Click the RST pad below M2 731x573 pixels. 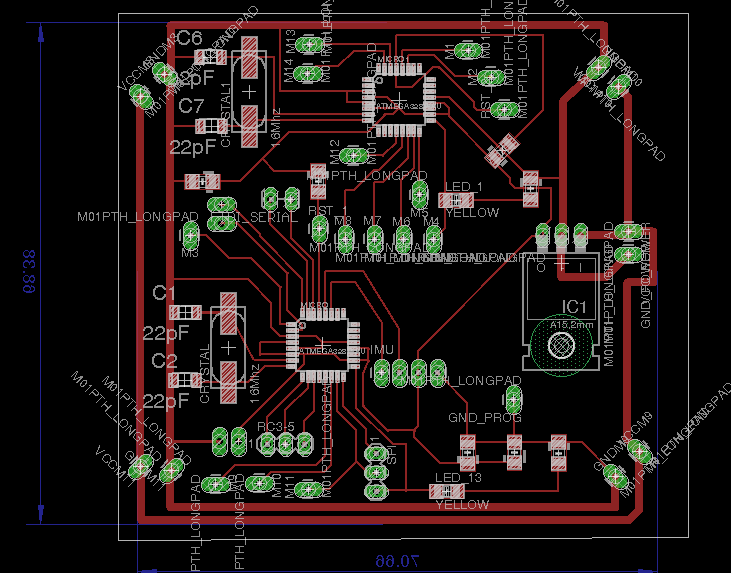point(504,110)
